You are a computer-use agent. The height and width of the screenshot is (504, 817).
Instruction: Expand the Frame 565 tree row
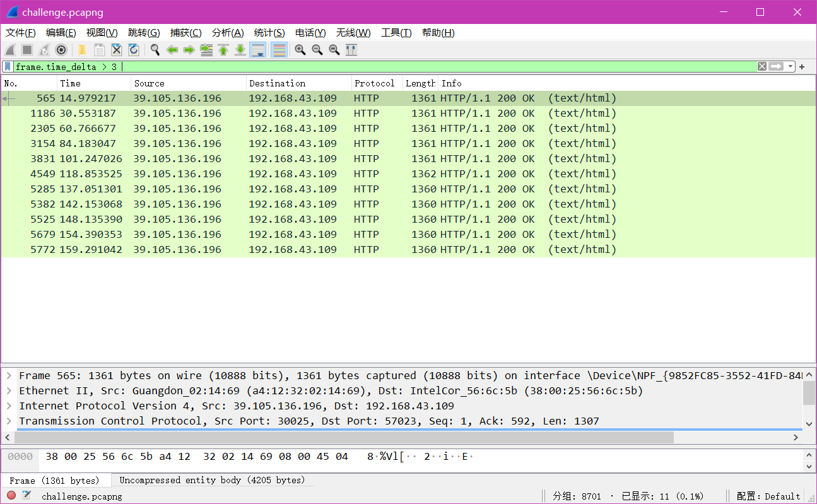(9, 376)
